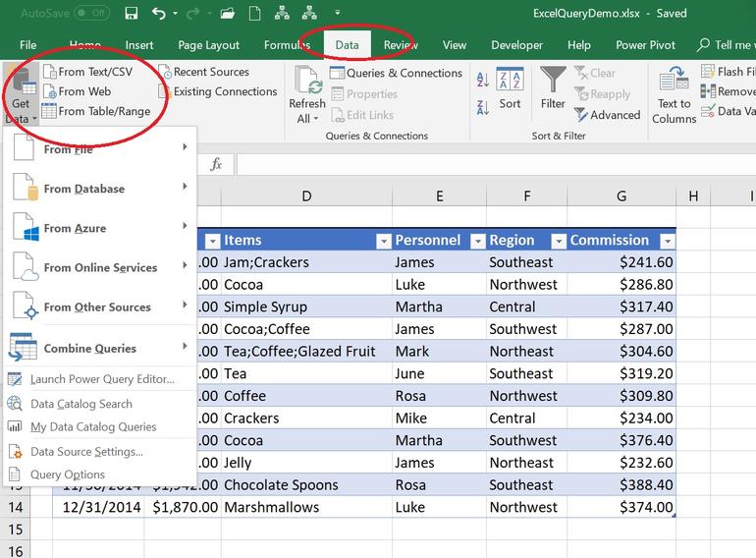Click the From Web icon
The image size is (756, 558).
[49, 91]
